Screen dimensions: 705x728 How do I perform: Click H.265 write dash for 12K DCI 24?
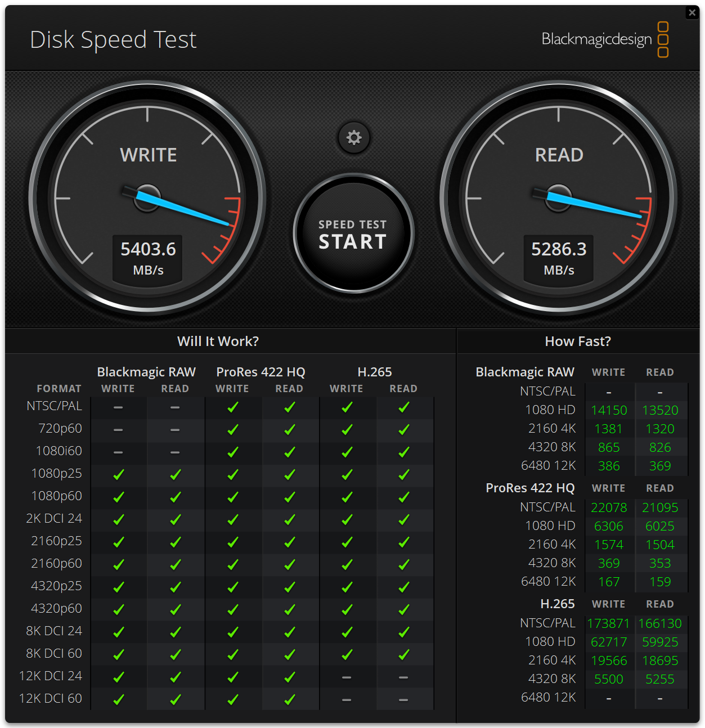tap(347, 677)
